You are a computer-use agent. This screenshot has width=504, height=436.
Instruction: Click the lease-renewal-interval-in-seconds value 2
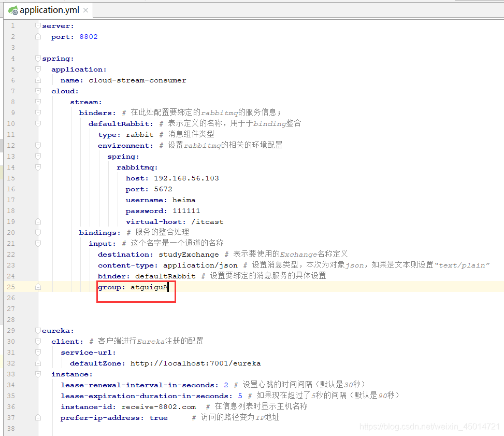coord(226,385)
